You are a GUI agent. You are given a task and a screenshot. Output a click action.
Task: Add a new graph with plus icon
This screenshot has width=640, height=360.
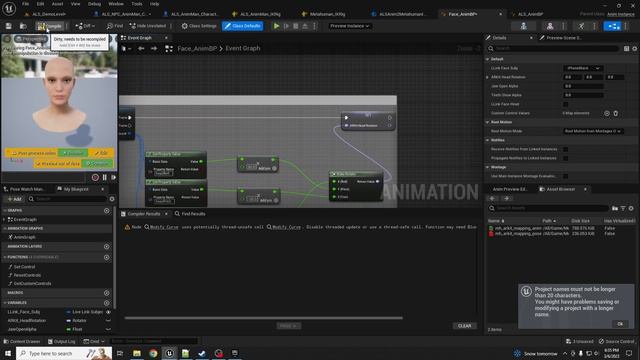point(107,211)
